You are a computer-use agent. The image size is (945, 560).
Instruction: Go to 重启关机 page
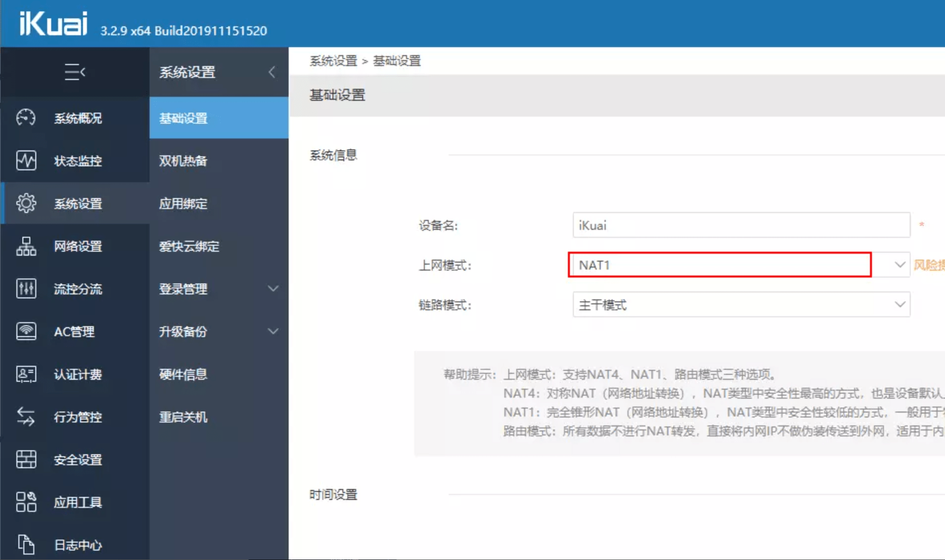[x=183, y=417]
